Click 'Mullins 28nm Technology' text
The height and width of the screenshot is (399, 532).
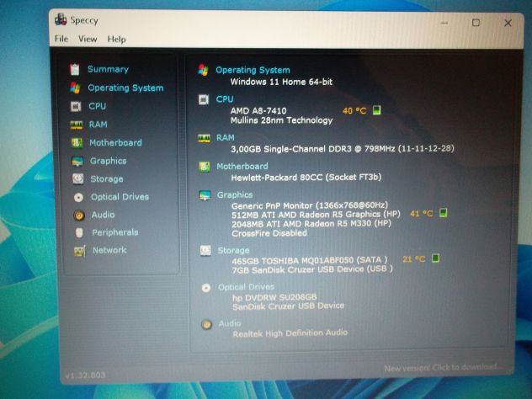pos(282,120)
